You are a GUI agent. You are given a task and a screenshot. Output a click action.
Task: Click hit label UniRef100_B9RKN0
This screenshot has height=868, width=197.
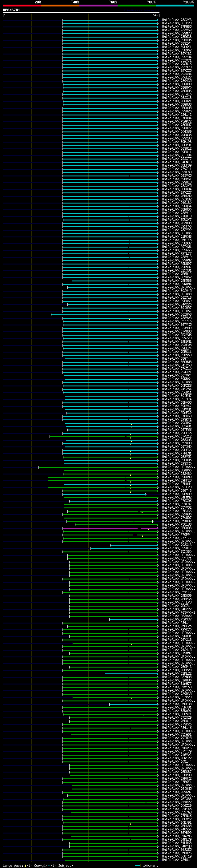(x=177, y=478)
